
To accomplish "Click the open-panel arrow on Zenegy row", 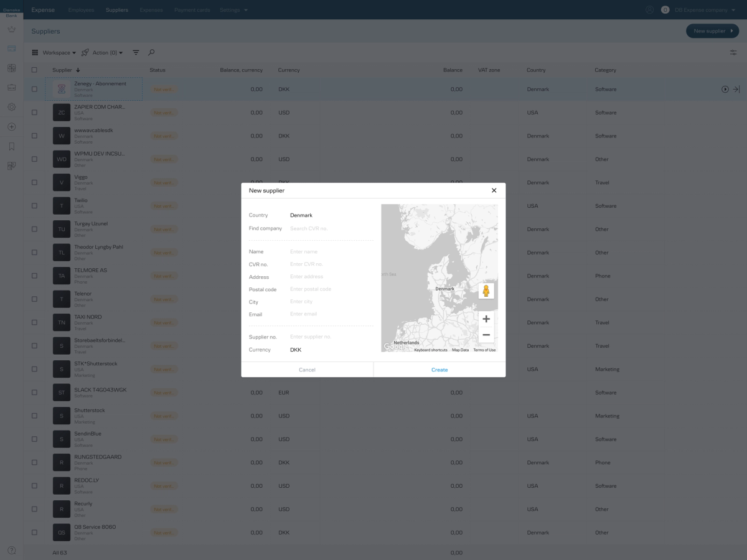I will [x=736, y=90].
